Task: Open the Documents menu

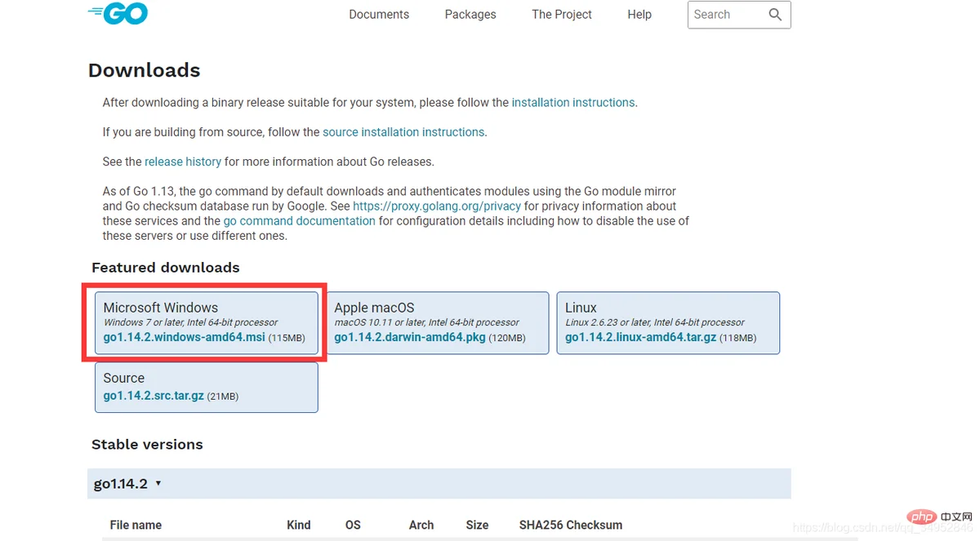Action: [379, 15]
